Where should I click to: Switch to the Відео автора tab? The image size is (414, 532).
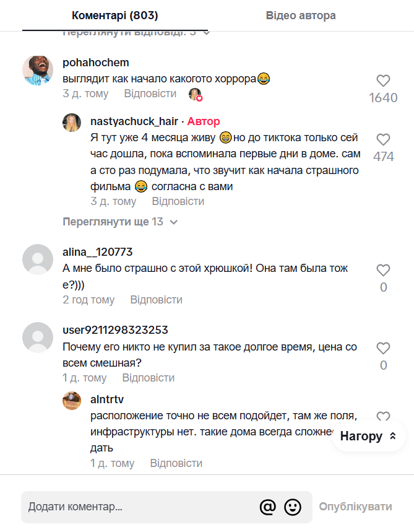[301, 15]
